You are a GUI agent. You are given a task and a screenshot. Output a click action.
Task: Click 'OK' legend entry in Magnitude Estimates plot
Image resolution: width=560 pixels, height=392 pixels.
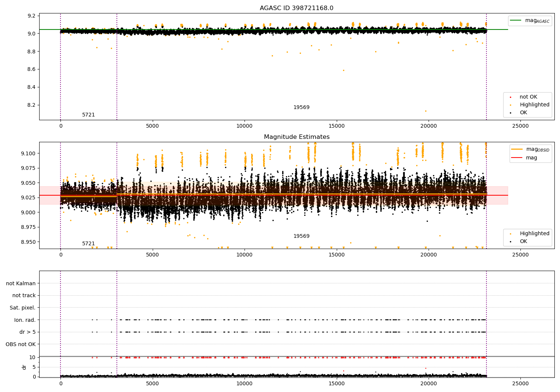click(523, 242)
